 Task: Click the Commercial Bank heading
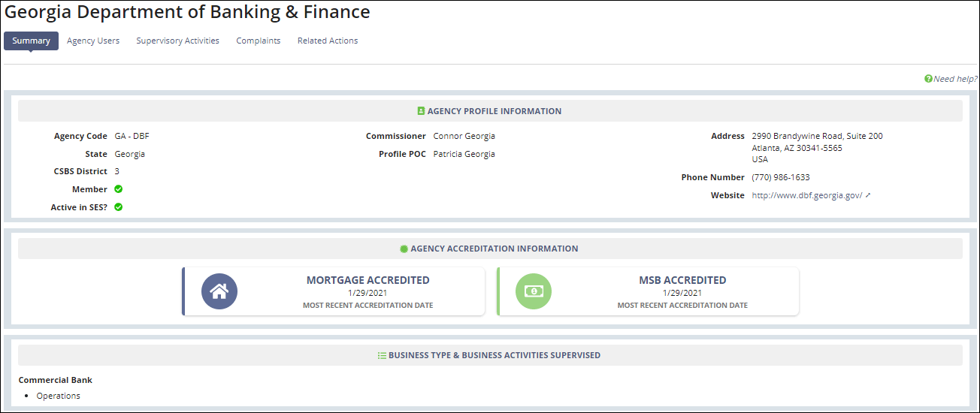[x=56, y=380]
